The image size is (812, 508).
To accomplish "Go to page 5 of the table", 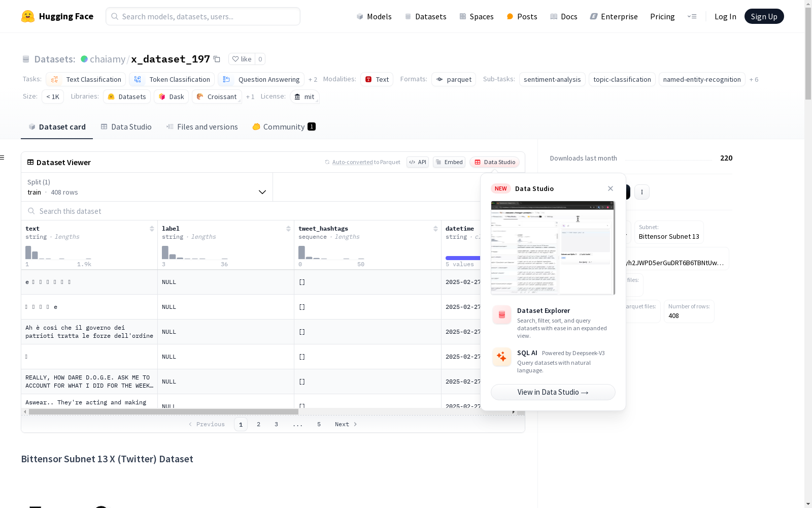I will tap(319, 424).
